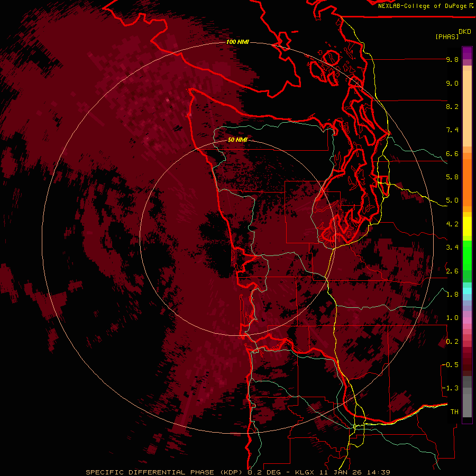476x476 pixels.
Task: Pick the purple segment atop the color bar
Action: [467, 53]
